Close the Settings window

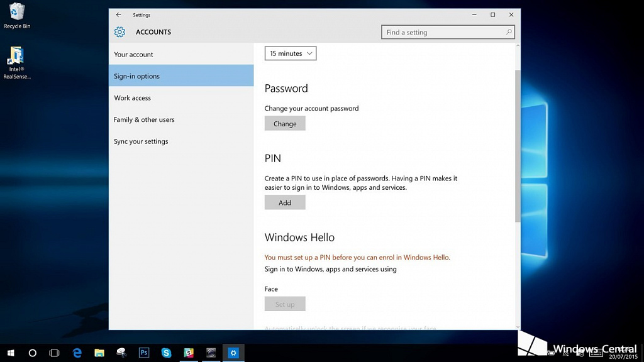[x=511, y=15]
